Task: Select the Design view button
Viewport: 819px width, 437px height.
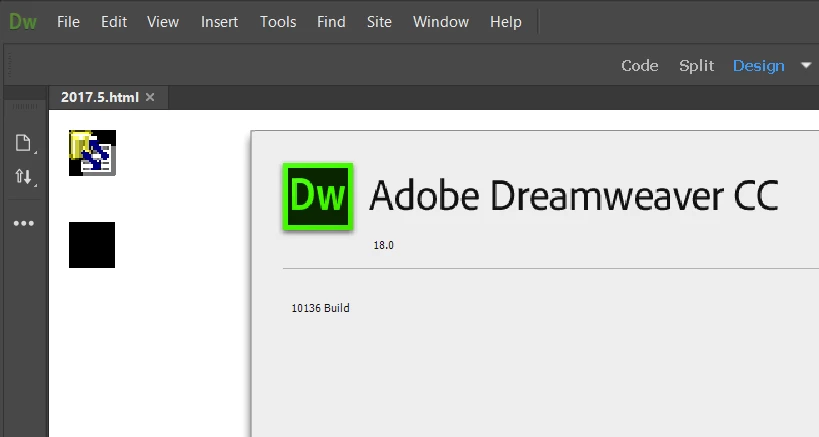Action: [x=758, y=66]
